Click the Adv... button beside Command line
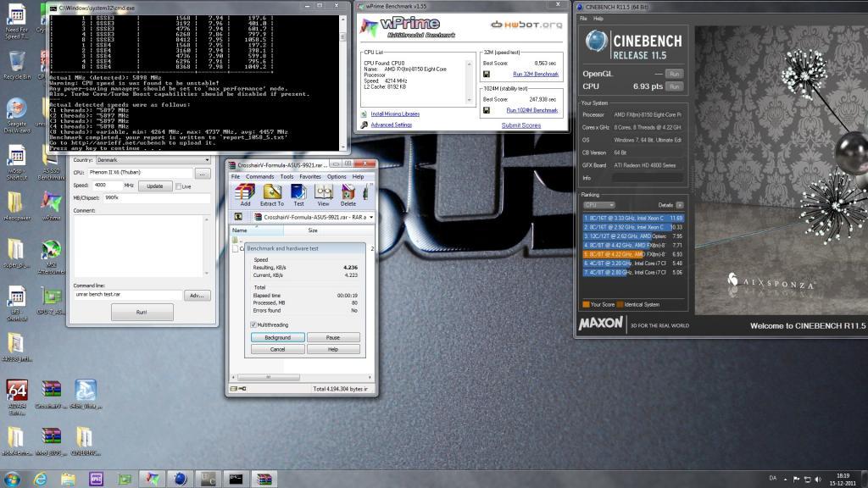 click(x=197, y=296)
